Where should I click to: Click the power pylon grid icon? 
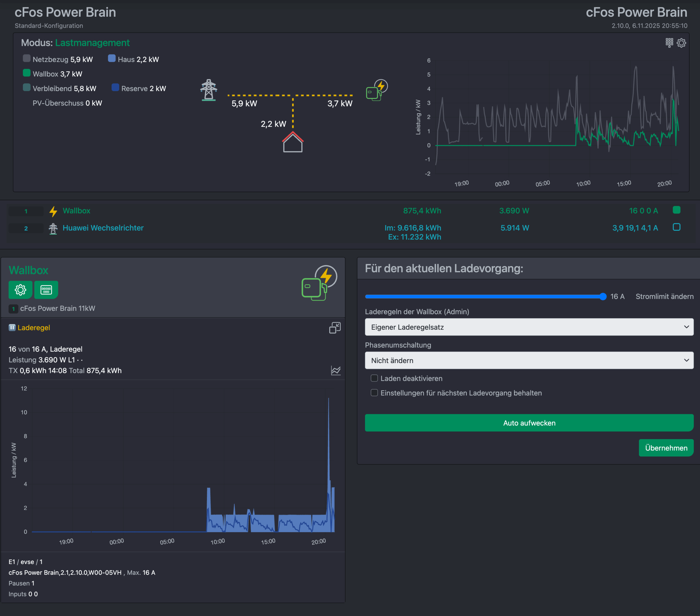209,90
